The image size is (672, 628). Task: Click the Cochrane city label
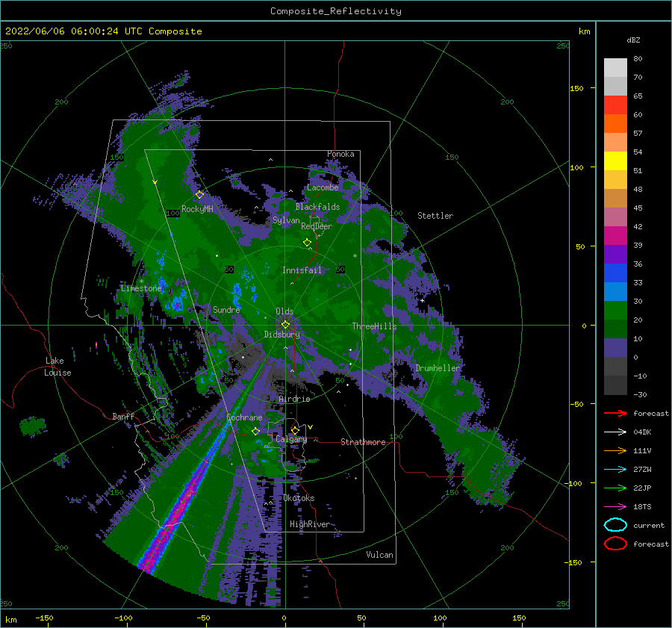(x=244, y=417)
